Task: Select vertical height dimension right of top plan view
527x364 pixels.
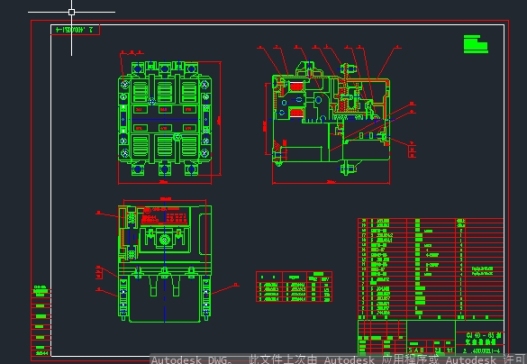Action: pyautogui.click(x=219, y=119)
